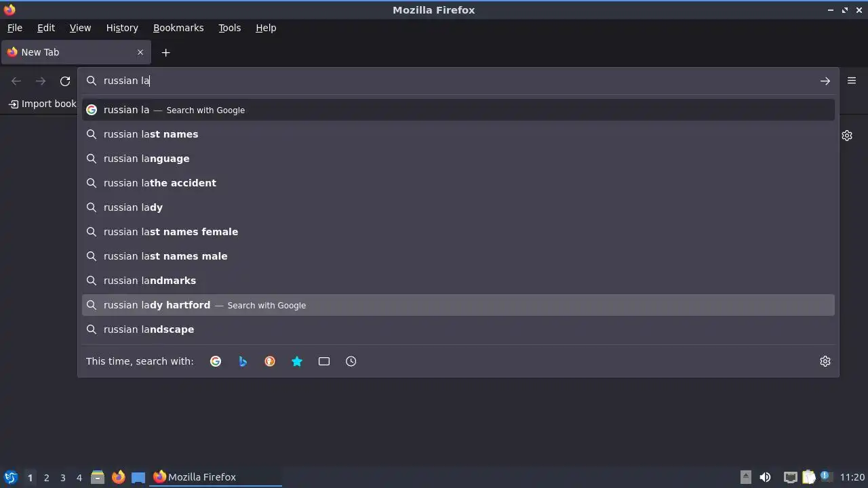This screenshot has width=868, height=488.
Task: Open new tab page personalize gear
Action: (x=847, y=136)
